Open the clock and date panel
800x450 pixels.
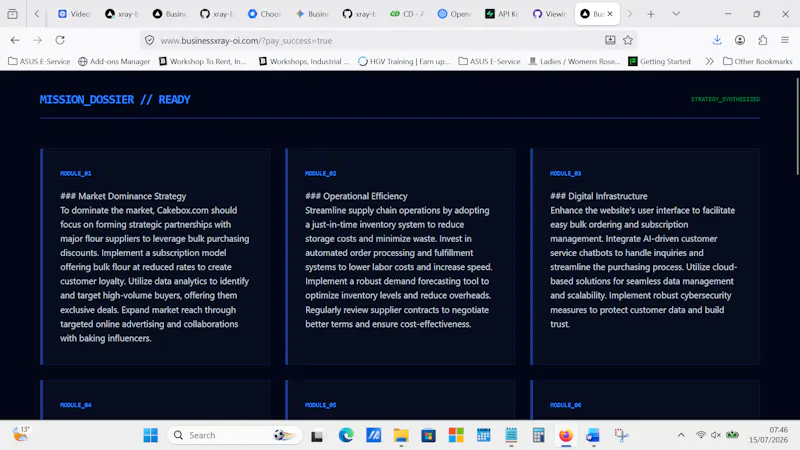(x=768, y=435)
